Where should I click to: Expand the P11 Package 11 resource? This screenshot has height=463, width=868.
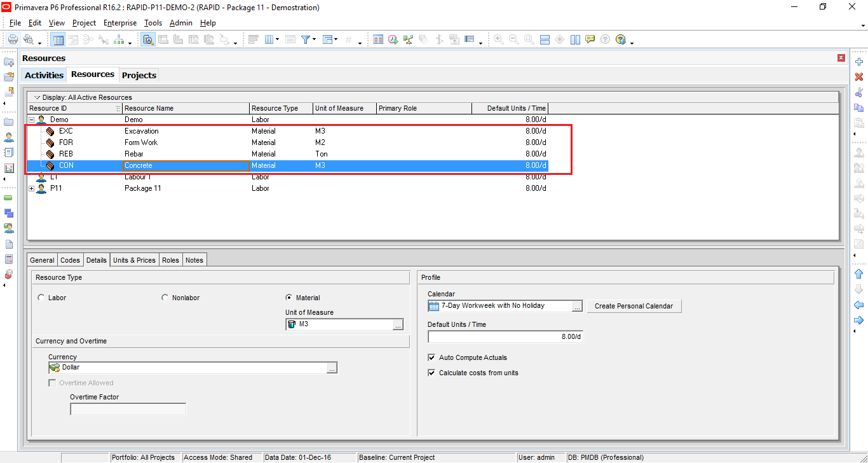pos(31,188)
